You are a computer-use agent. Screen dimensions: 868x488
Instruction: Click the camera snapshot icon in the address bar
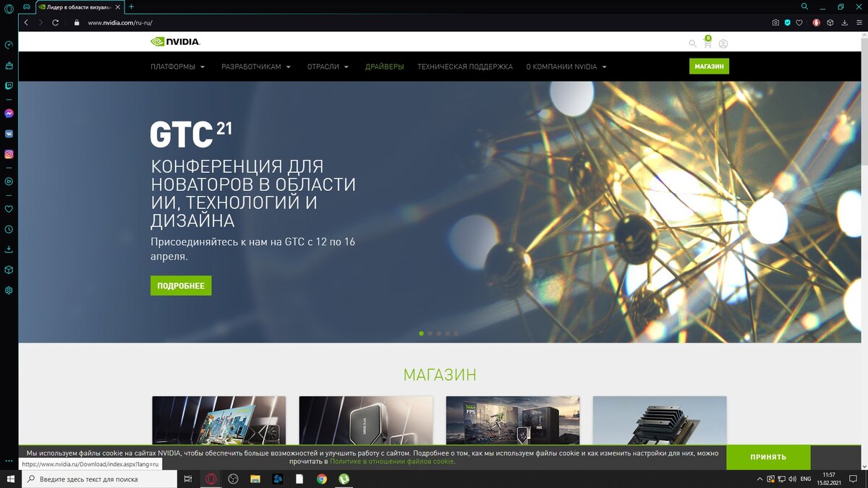tap(775, 22)
